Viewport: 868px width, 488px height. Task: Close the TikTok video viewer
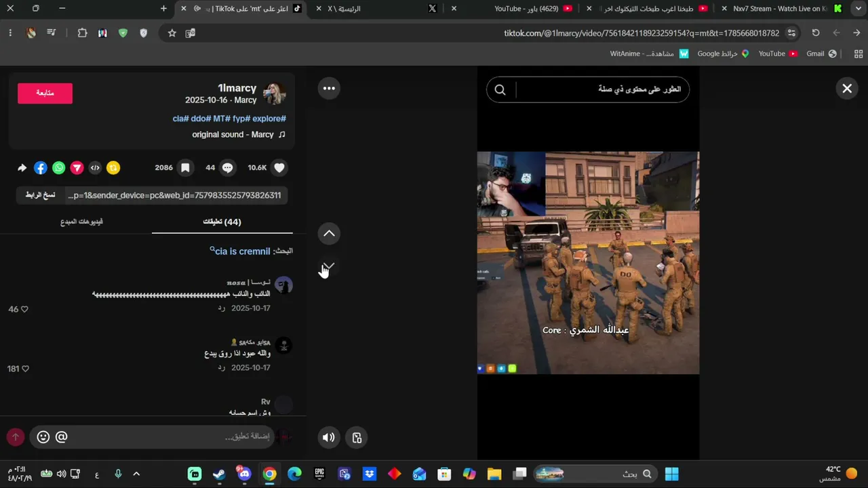tap(847, 88)
